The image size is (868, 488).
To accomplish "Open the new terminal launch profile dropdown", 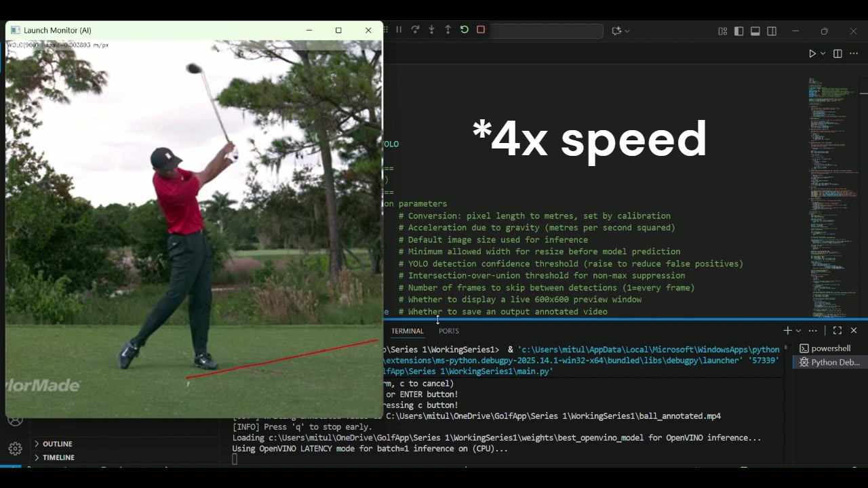I will 798,331.
